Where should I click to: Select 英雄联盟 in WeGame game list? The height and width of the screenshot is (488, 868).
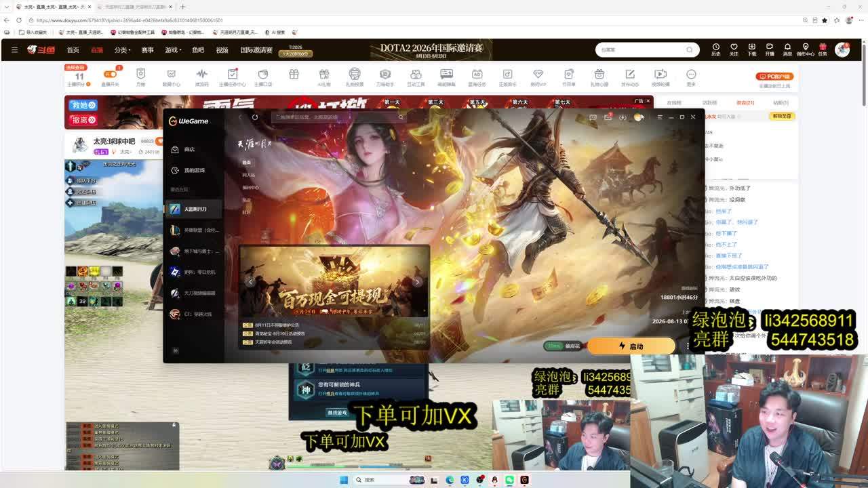(x=194, y=230)
